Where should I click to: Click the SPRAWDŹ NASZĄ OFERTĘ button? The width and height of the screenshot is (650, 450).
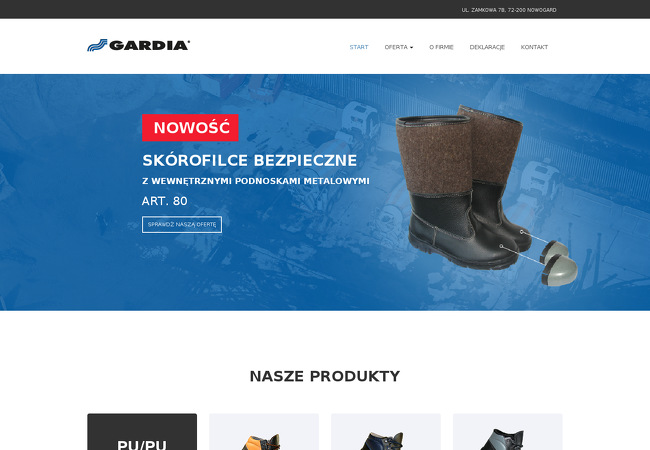pos(182,225)
